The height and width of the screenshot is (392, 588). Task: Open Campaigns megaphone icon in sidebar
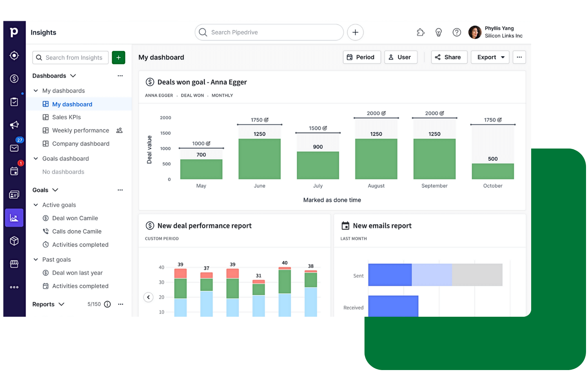(x=14, y=125)
